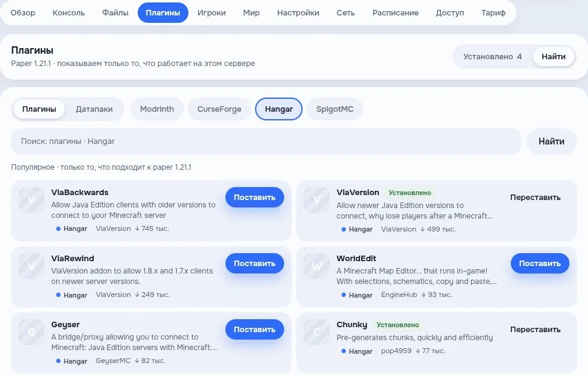Install WorldEdit with Поставить
588x376 pixels.
pos(540,263)
